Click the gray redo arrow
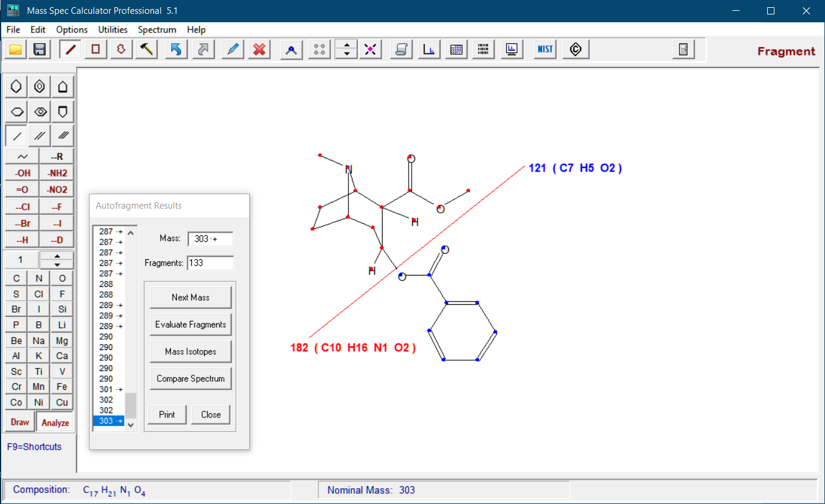This screenshot has height=504, width=825. [203, 49]
